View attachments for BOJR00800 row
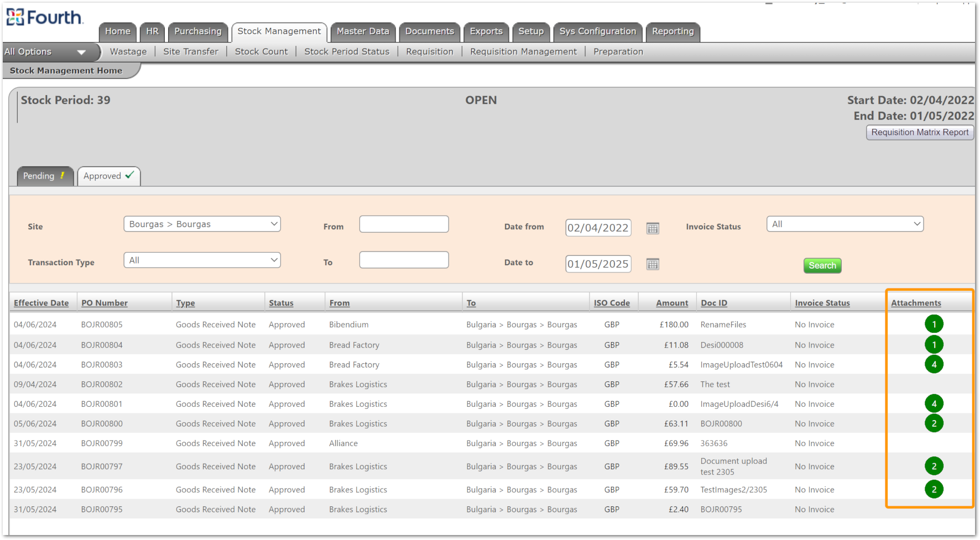980x540 pixels. pyautogui.click(x=934, y=424)
